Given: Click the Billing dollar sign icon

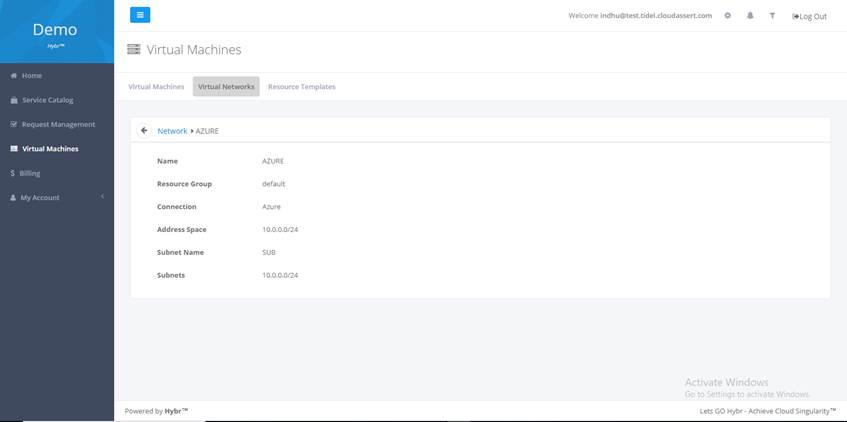Looking at the screenshot, I should click(12, 173).
